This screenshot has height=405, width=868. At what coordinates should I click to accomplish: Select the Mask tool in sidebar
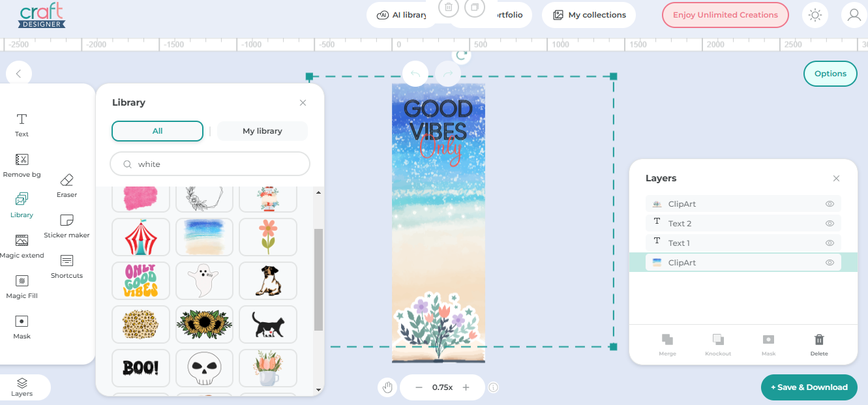coord(22,327)
